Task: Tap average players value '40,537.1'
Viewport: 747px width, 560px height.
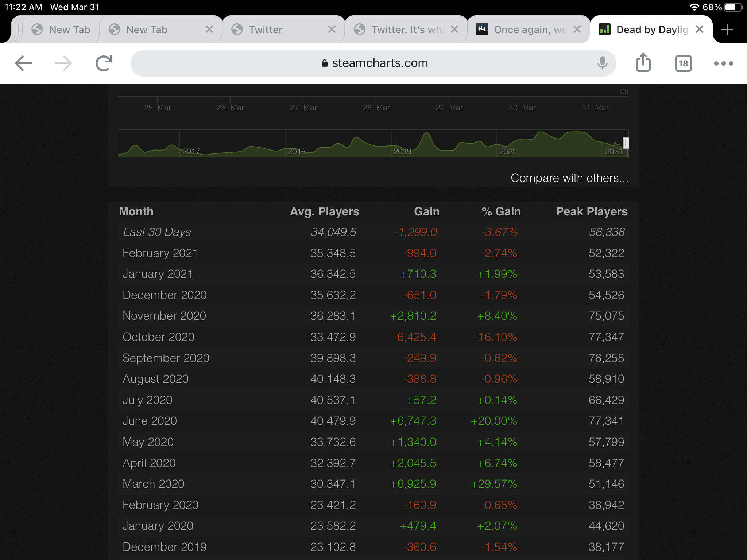Action: pos(333,400)
